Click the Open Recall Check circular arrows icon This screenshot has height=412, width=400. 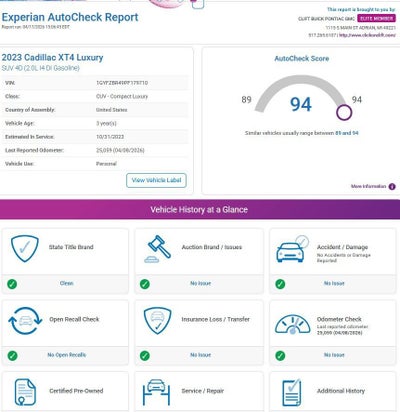tap(25, 321)
